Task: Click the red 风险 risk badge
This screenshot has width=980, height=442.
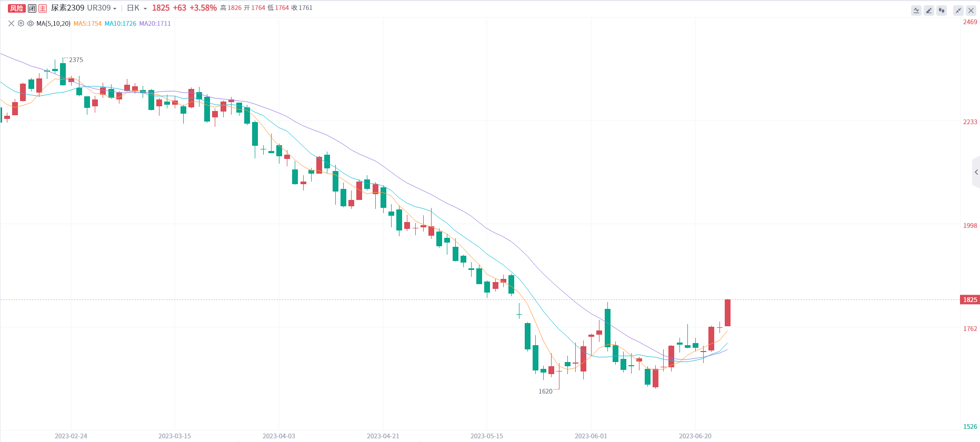Action: click(16, 8)
